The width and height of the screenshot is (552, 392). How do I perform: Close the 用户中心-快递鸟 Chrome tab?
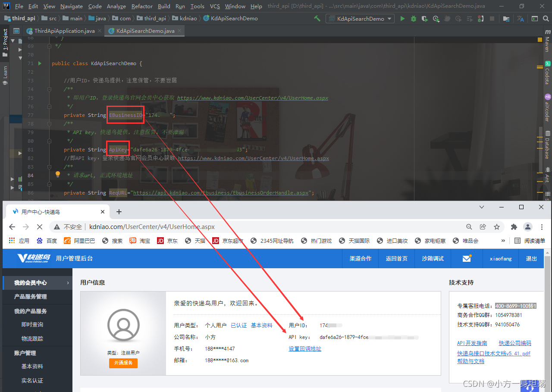pyautogui.click(x=103, y=212)
